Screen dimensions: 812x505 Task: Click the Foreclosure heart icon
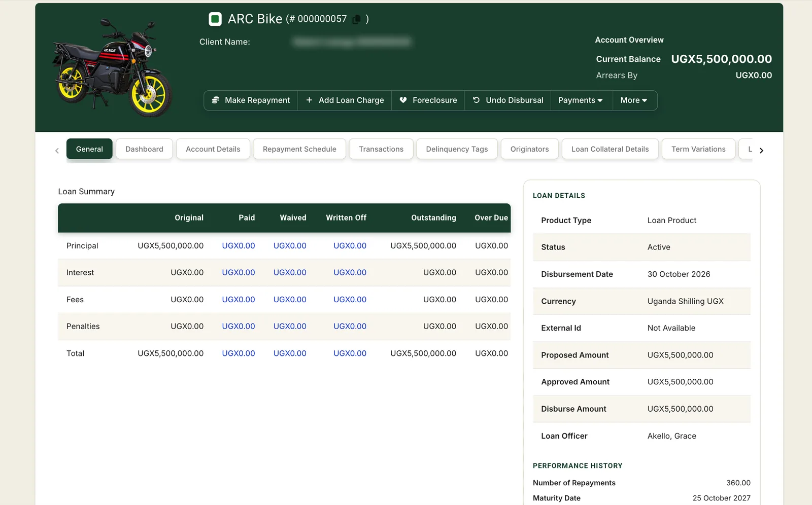(403, 100)
